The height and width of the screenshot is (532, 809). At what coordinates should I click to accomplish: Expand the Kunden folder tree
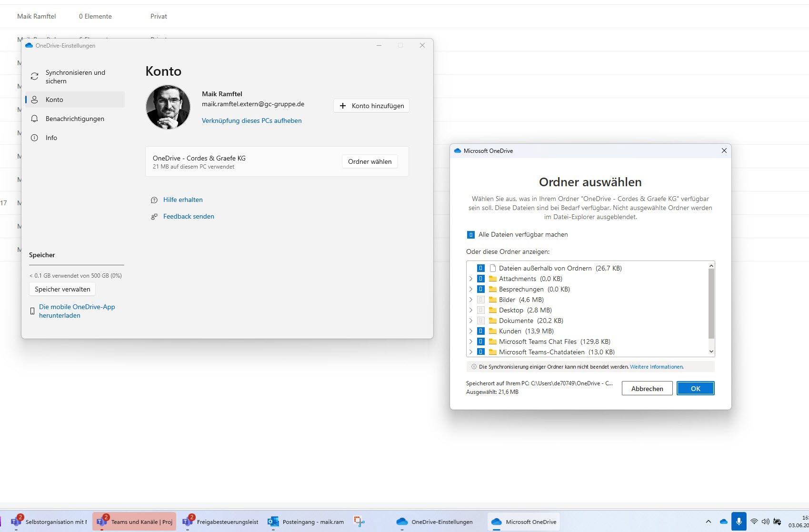coord(471,331)
